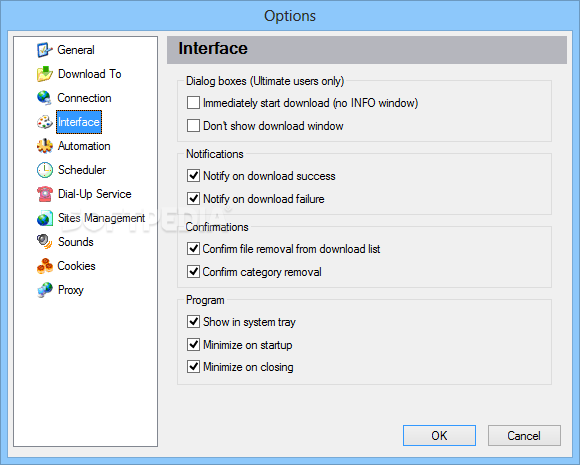Click the Connection globe icon

pyautogui.click(x=45, y=98)
